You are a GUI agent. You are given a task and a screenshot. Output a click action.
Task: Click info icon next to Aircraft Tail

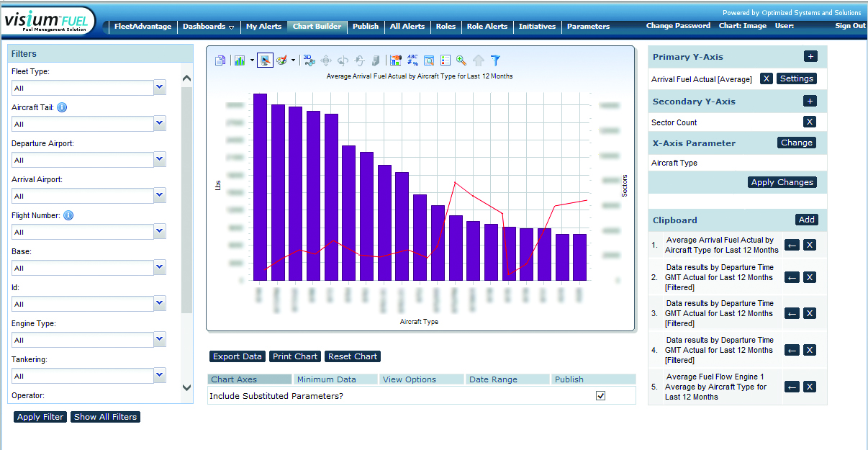point(62,107)
